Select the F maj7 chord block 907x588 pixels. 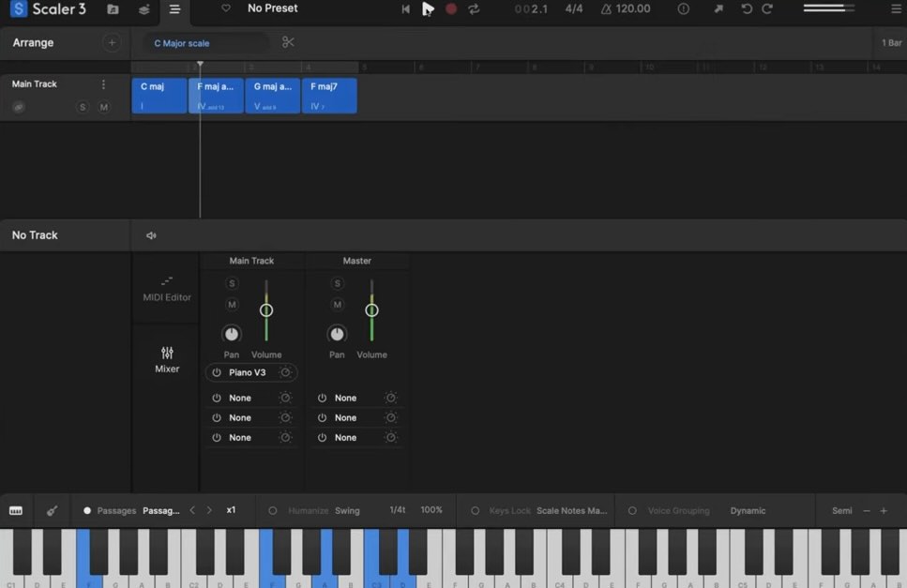[x=328, y=95]
